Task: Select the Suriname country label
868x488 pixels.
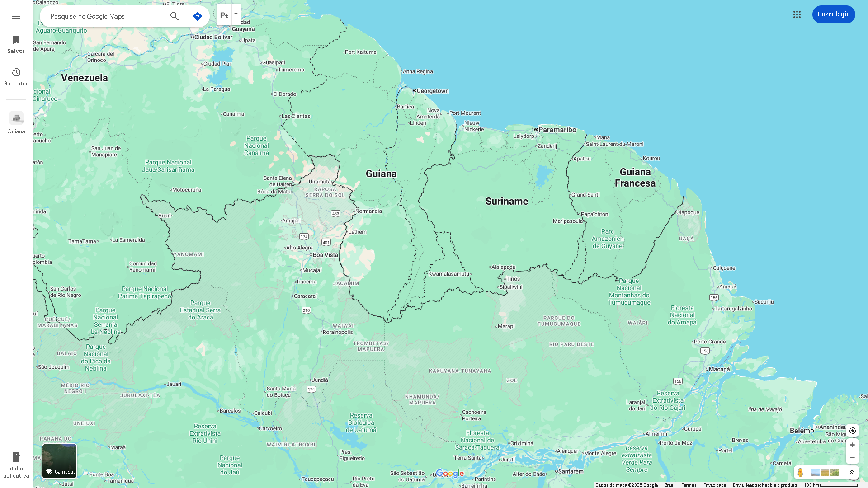Action: click(507, 202)
